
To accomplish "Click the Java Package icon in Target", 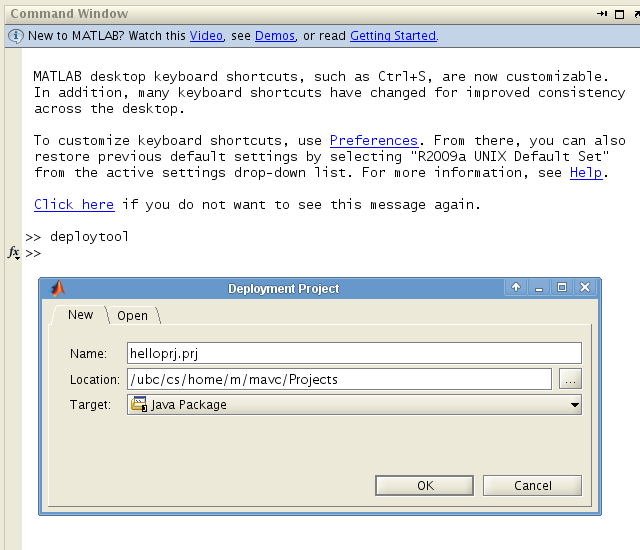I will (139, 404).
